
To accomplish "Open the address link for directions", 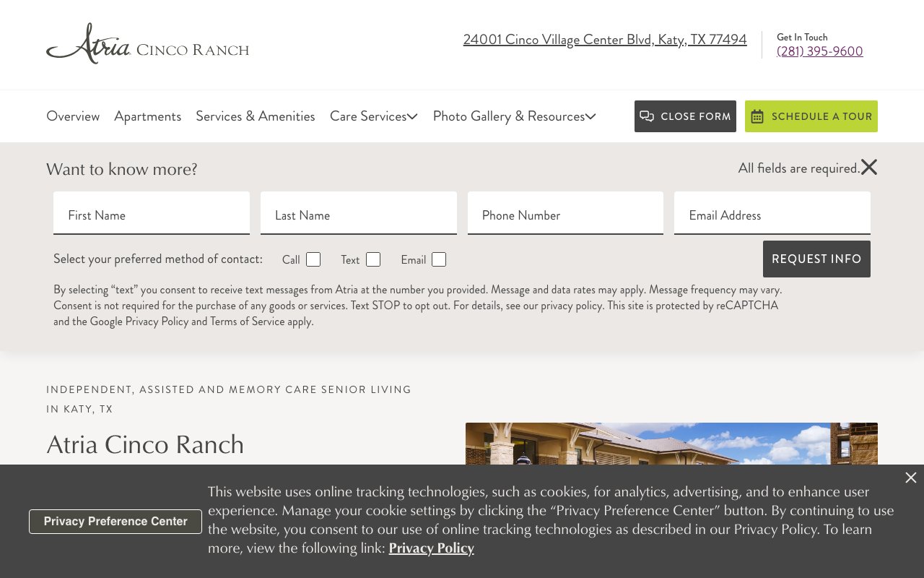I will (x=605, y=40).
